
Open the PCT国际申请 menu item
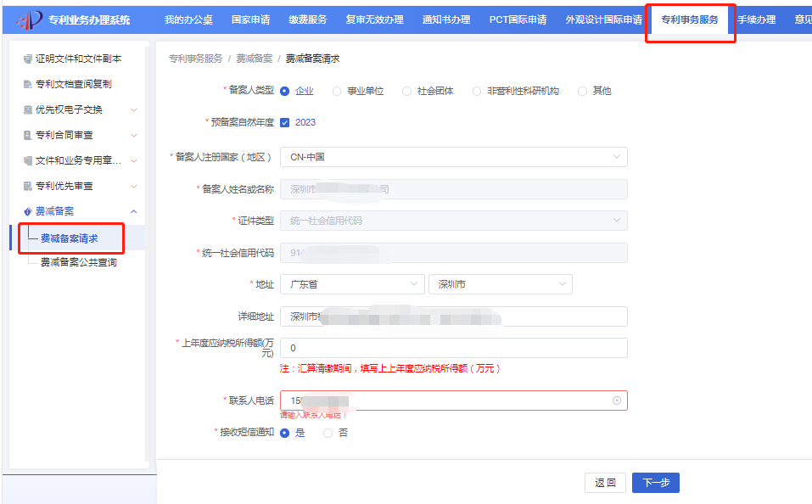click(520, 17)
